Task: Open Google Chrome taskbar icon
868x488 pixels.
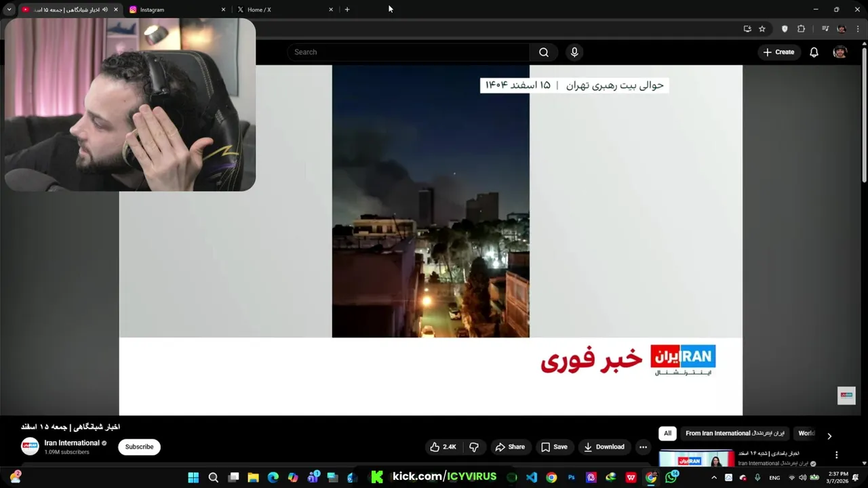Action: click(x=551, y=477)
